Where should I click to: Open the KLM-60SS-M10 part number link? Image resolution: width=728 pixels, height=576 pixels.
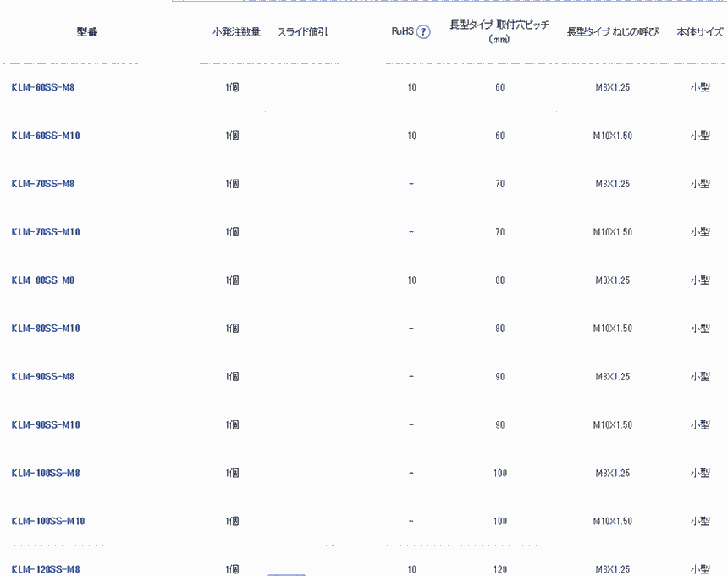click(x=46, y=136)
